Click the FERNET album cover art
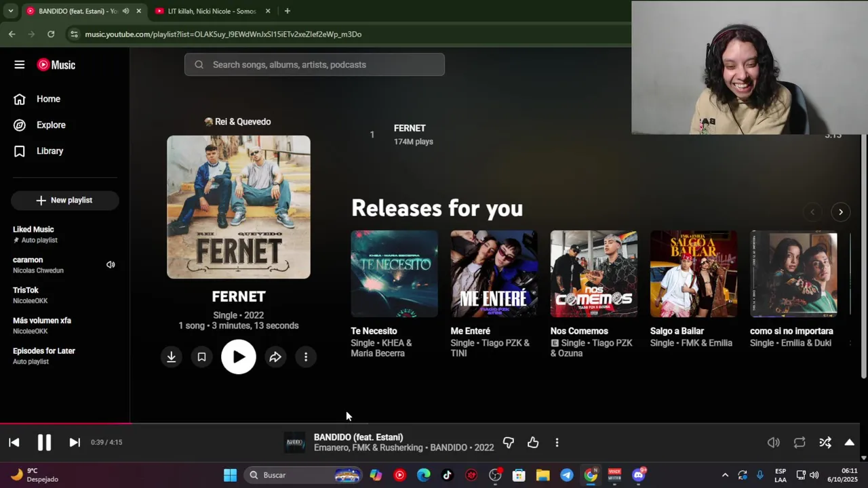 click(239, 207)
